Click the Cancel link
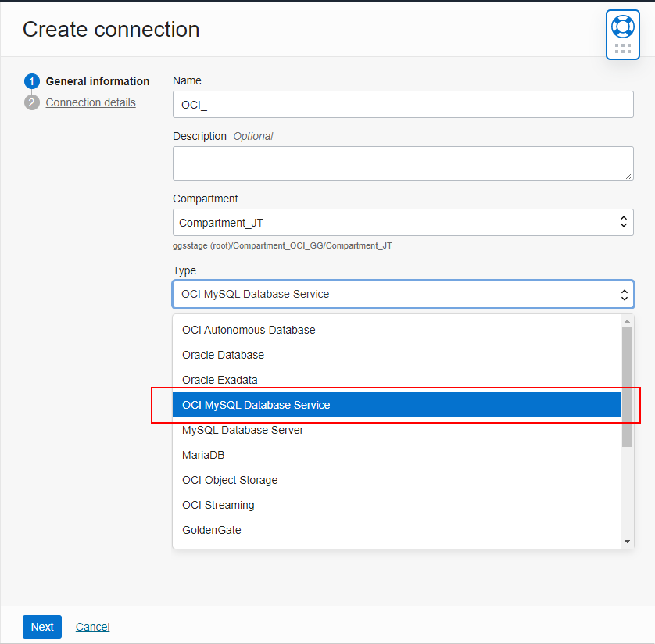 tap(92, 627)
